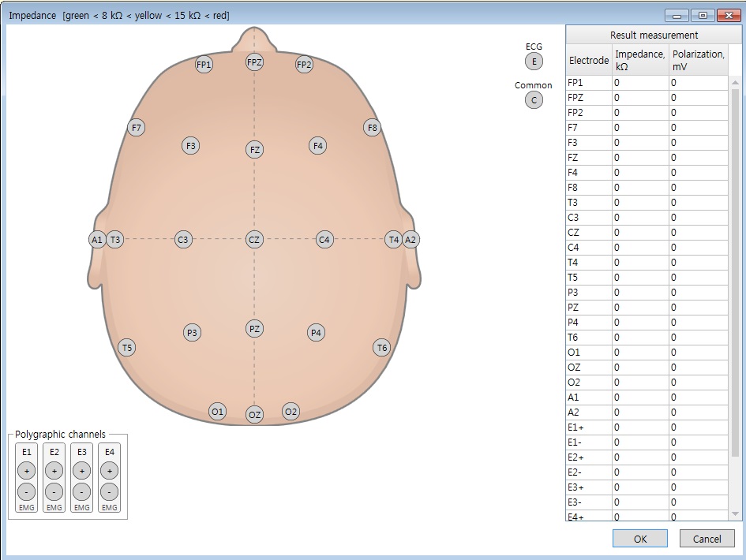Select the ECG electrode E circle
The height and width of the screenshot is (560, 746).
(x=534, y=62)
